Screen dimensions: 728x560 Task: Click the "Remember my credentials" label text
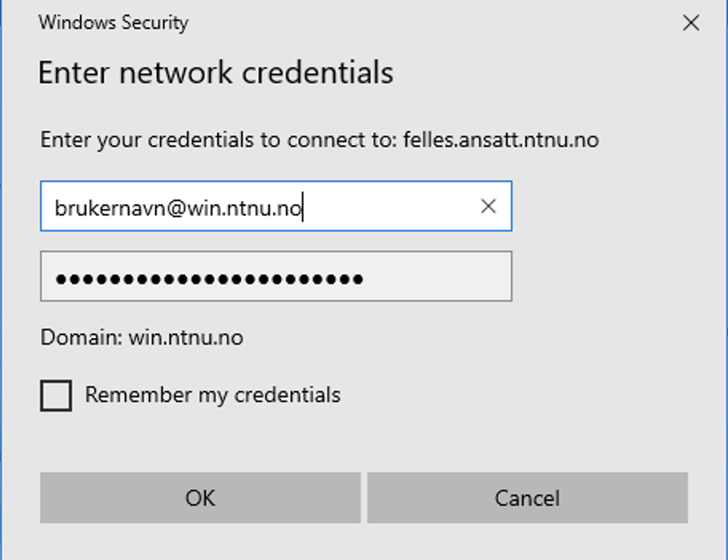pos(212,395)
